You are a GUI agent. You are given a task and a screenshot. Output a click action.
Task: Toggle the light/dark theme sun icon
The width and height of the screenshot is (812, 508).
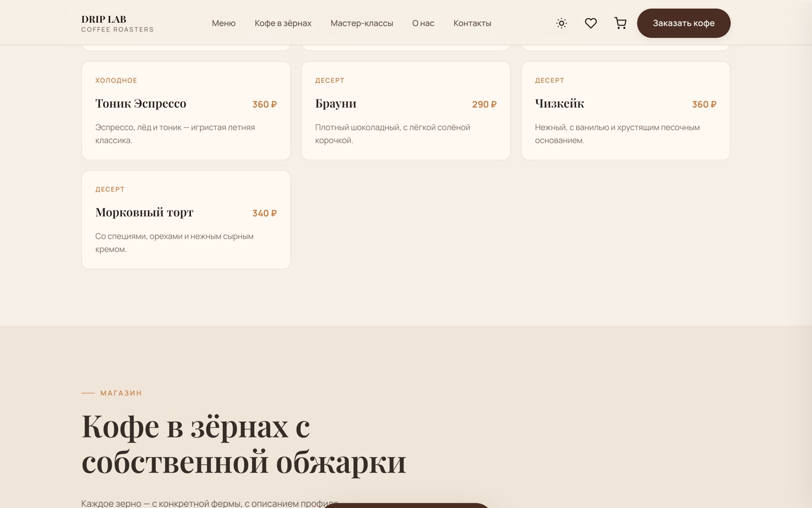561,23
